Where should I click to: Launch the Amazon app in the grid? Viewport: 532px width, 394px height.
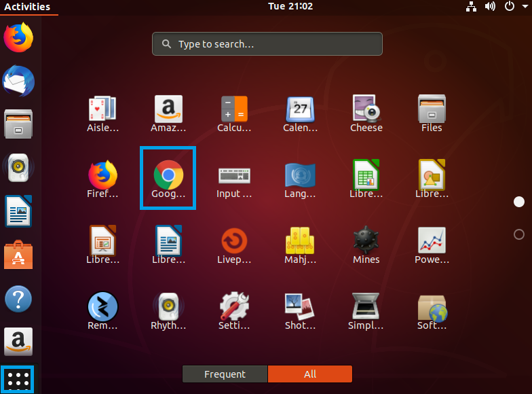168,114
